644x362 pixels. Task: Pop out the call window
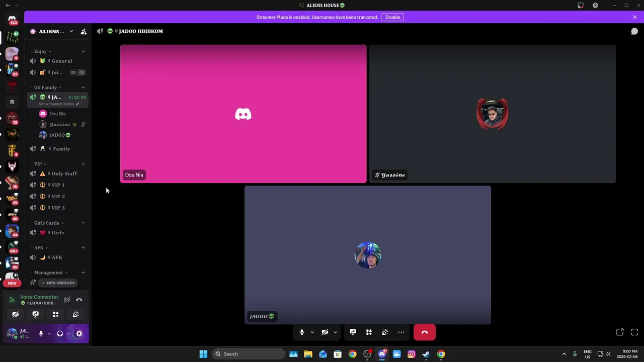[x=620, y=332]
